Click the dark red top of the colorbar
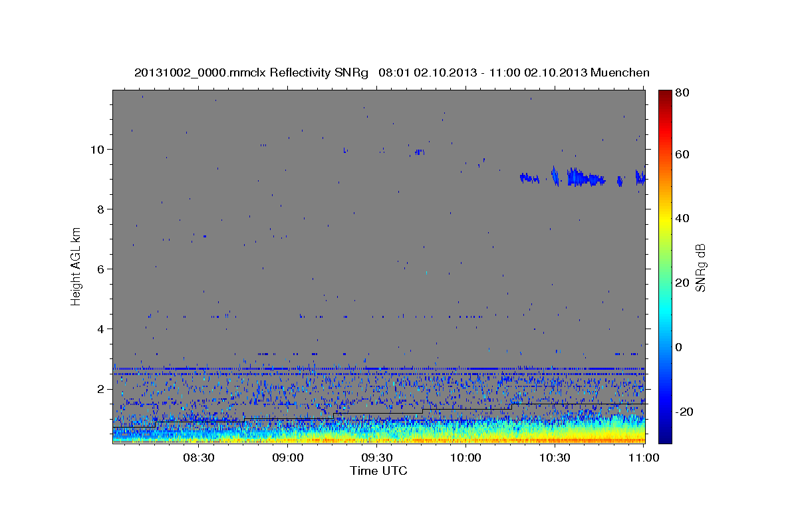The height and width of the screenshot is (532, 798). click(x=665, y=94)
